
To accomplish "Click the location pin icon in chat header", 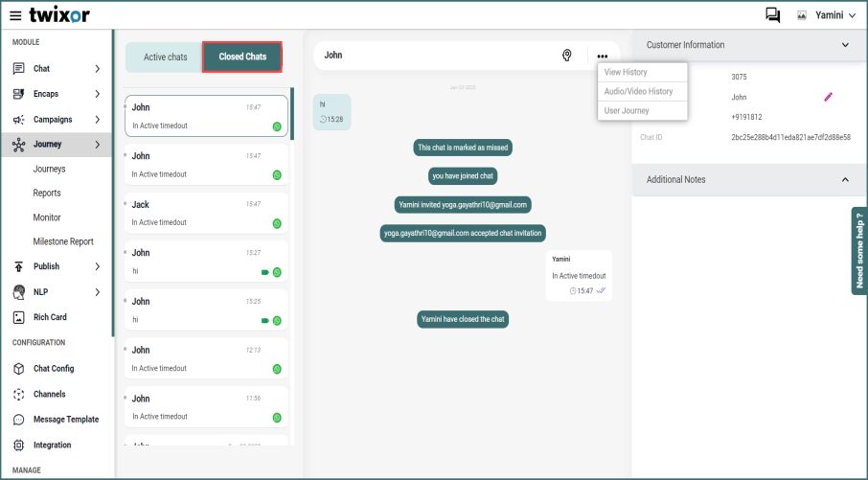I will tap(567, 56).
